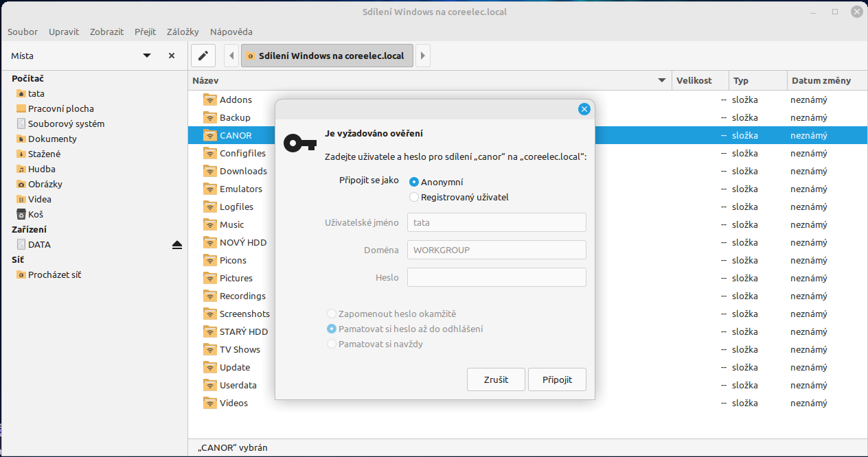Click the Sdílení Windows path bar button
Viewport: 868px width, 457px height.
327,56
